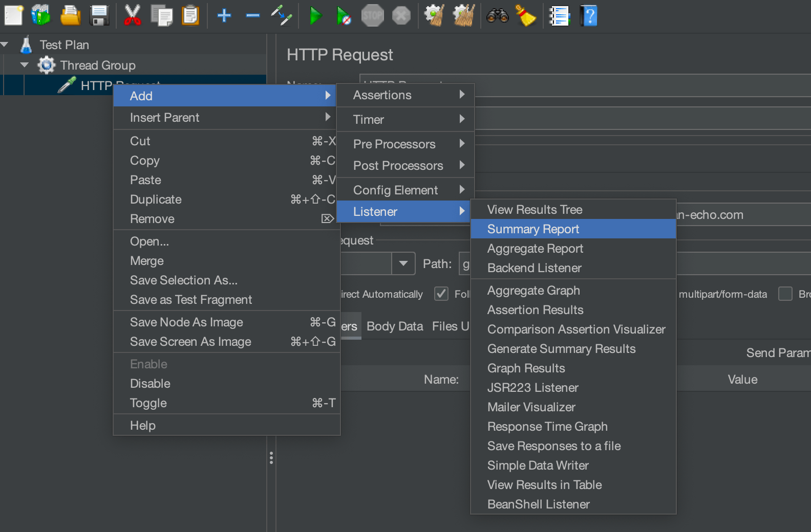Screen dimensions: 811x532
Task: Click the Clear All brooms icon
Action: (x=464, y=15)
